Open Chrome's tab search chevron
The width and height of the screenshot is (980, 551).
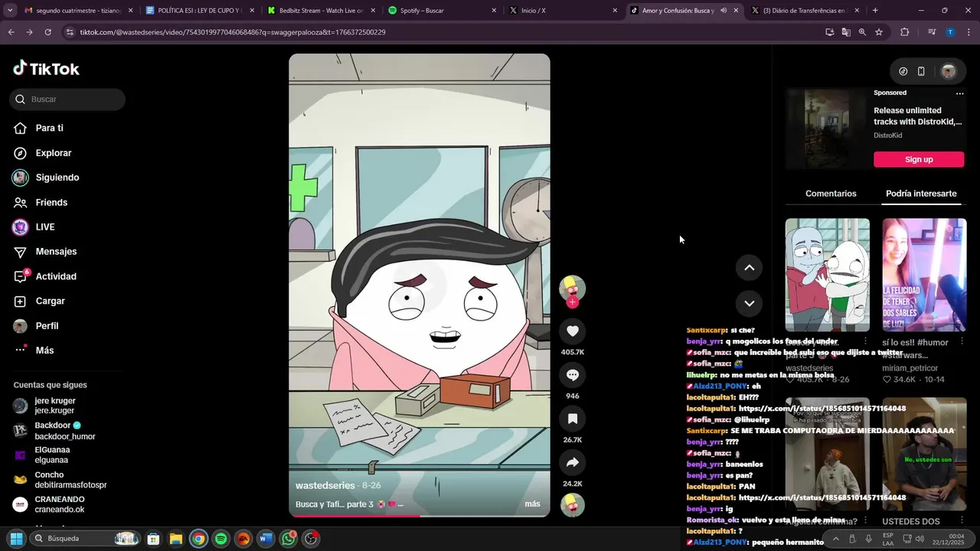click(9, 11)
